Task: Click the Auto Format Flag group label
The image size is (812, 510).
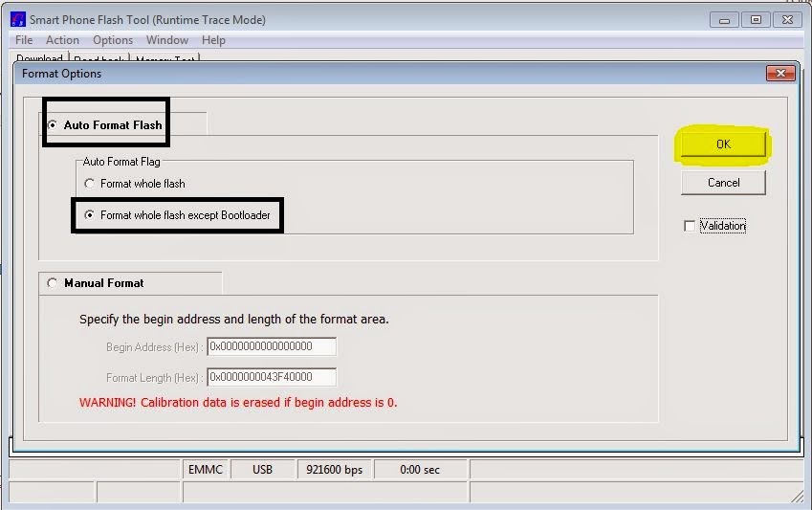Action: click(x=121, y=161)
